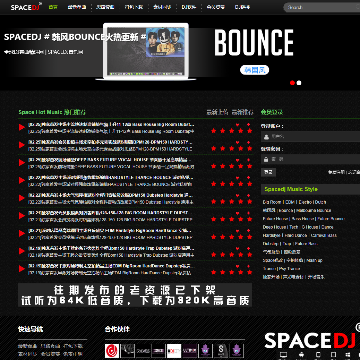360x360 pixels.
Task: Click the heart icon on the Hardcore Trap Dubstep row
Action: (238, 249)
